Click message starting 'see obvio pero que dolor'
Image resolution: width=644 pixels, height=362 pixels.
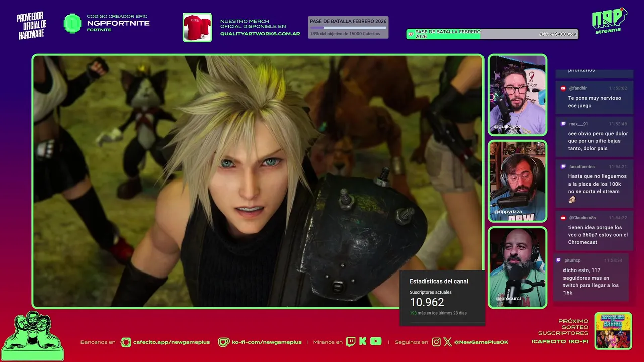pos(598,141)
